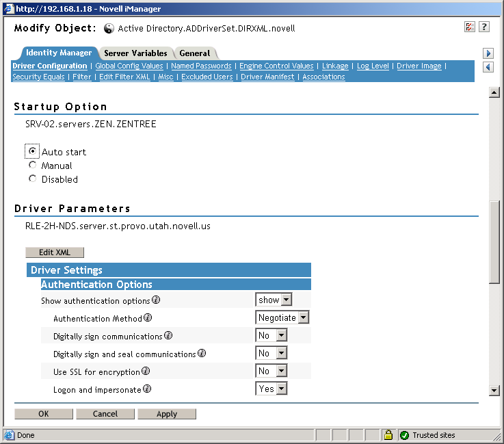Click info icon for Digitally sign and seal communications

[x=202, y=353]
